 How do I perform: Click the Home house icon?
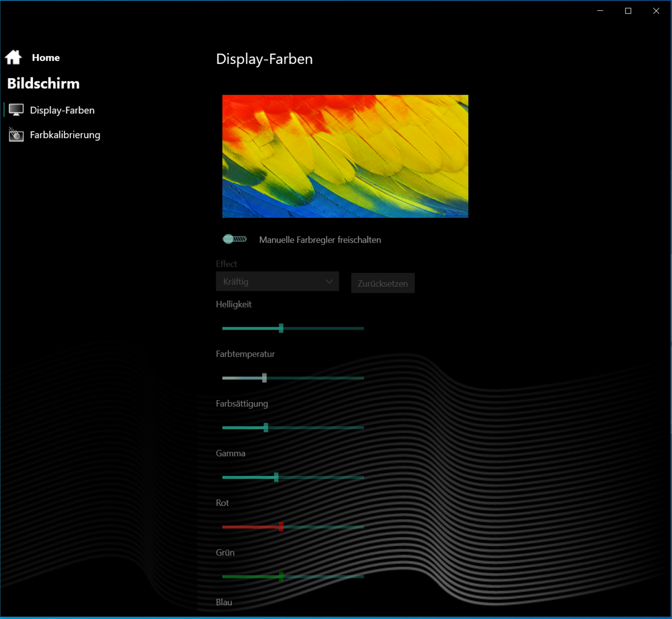coord(13,57)
